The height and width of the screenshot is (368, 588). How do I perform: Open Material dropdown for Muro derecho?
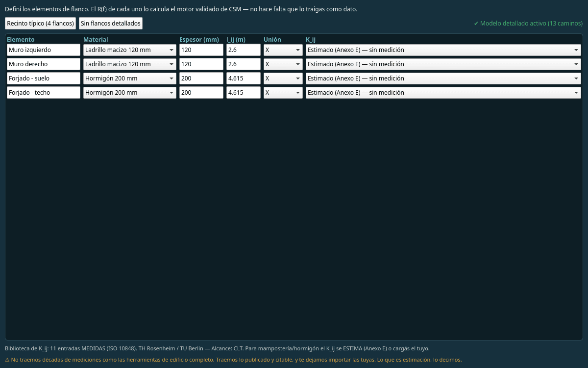[x=130, y=64]
